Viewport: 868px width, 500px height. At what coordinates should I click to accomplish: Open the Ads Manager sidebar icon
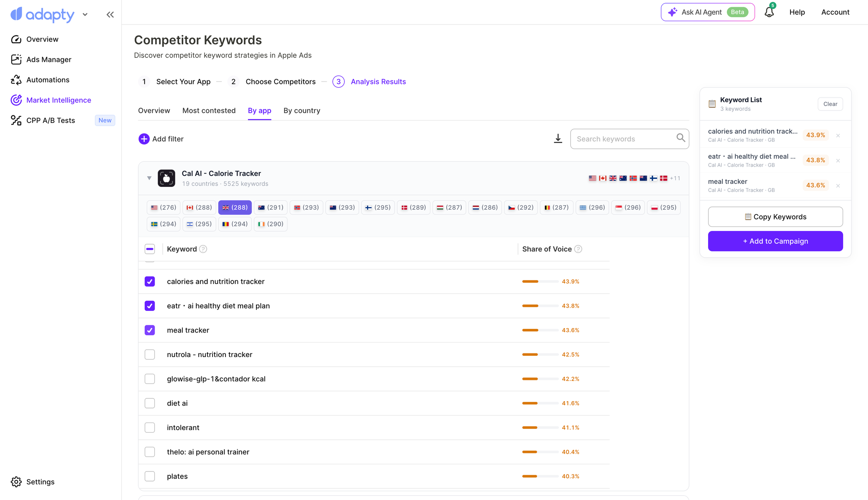pyautogui.click(x=16, y=59)
